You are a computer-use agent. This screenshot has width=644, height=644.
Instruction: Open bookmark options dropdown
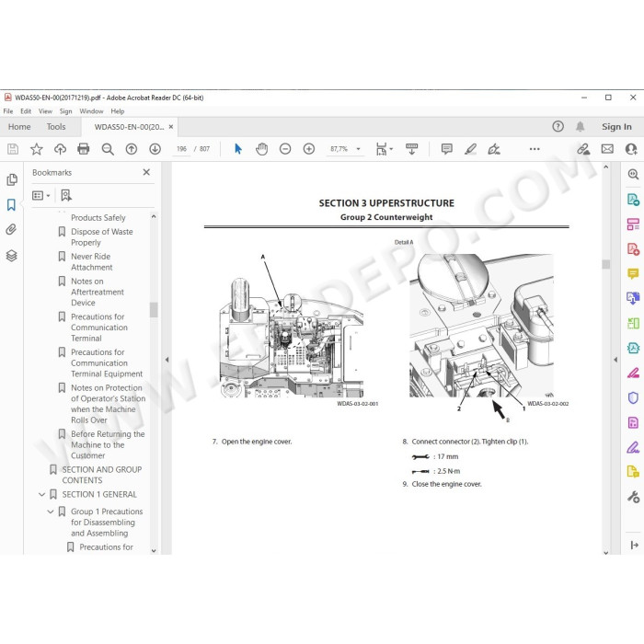(x=41, y=195)
